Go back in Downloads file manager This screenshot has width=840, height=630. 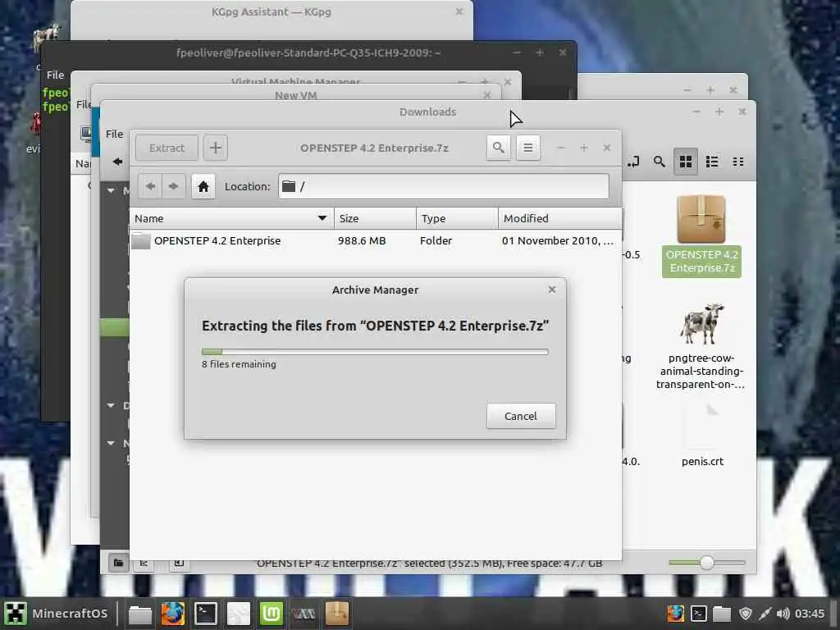point(117,162)
